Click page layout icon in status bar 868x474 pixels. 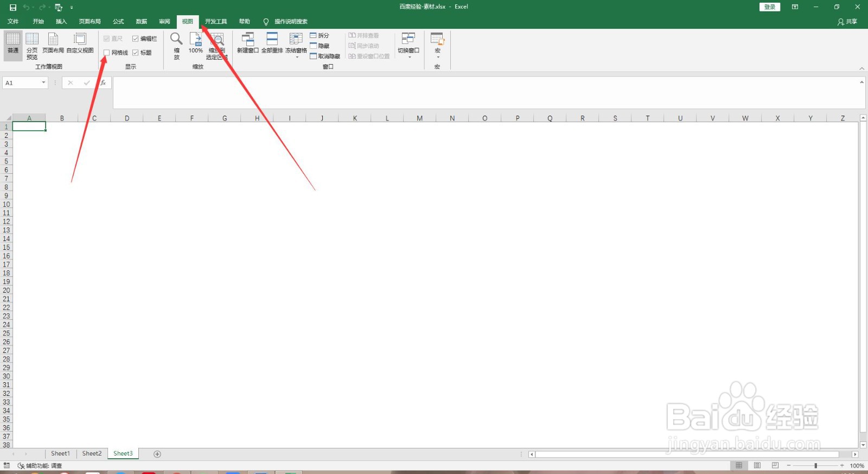pos(757,465)
